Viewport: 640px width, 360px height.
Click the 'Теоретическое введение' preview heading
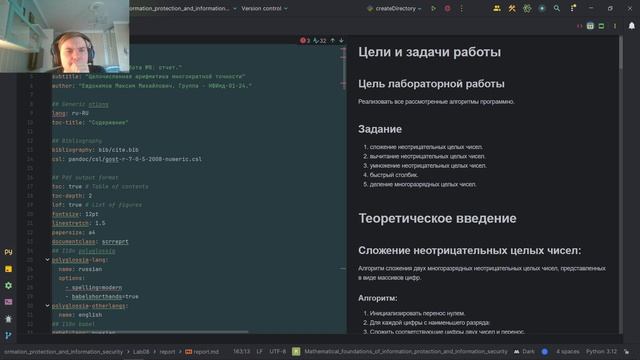click(x=437, y=218)
